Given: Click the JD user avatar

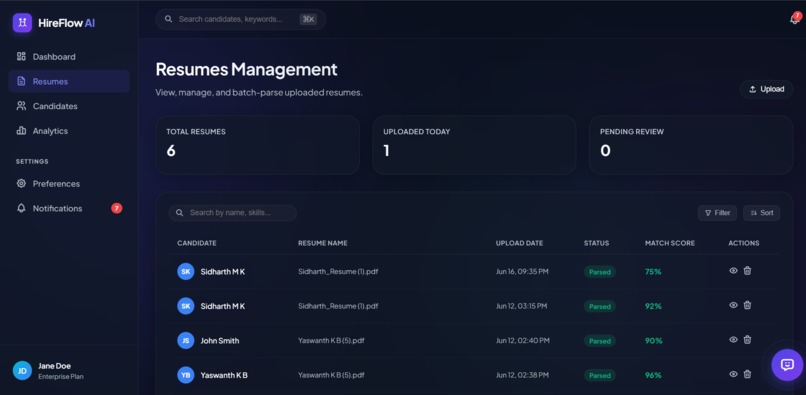Looking at the screenshot, I should [22, 370].
